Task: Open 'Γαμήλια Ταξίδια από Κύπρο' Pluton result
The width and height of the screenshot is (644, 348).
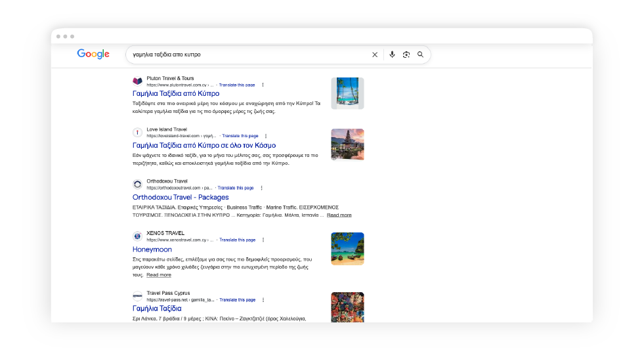Action: pyautogui.click(x=176, y=94)
